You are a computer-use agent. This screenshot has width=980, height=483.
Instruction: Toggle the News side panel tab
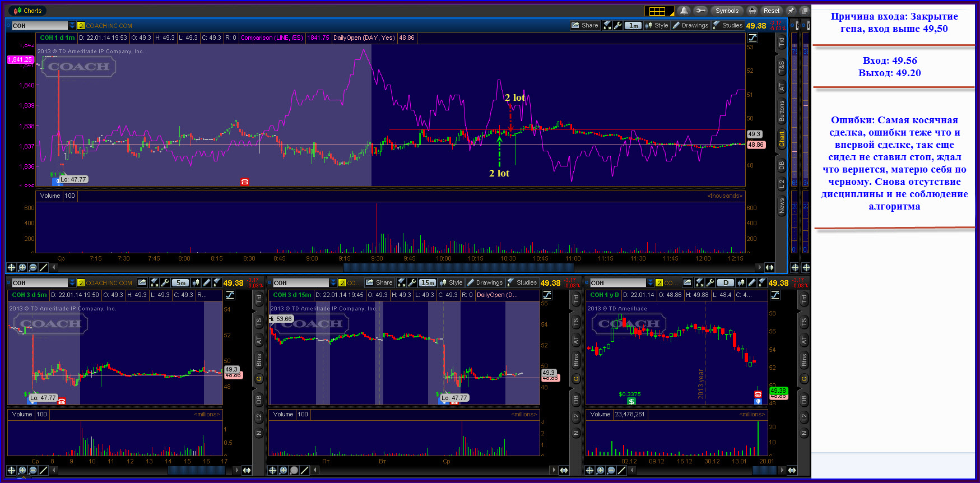coord(782,206)
